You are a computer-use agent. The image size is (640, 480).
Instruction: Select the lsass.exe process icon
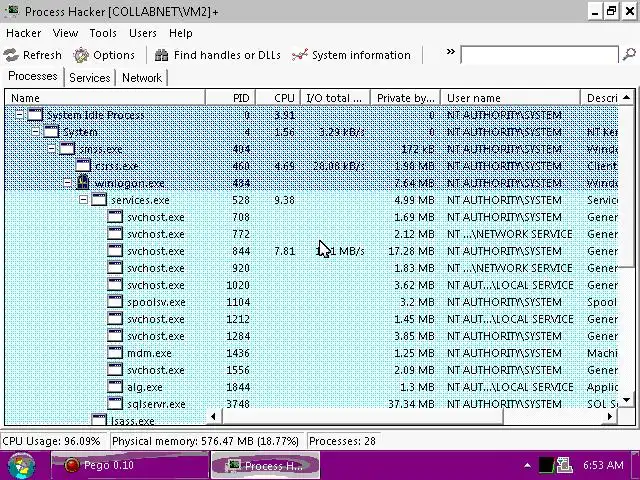tap(99, 420)
